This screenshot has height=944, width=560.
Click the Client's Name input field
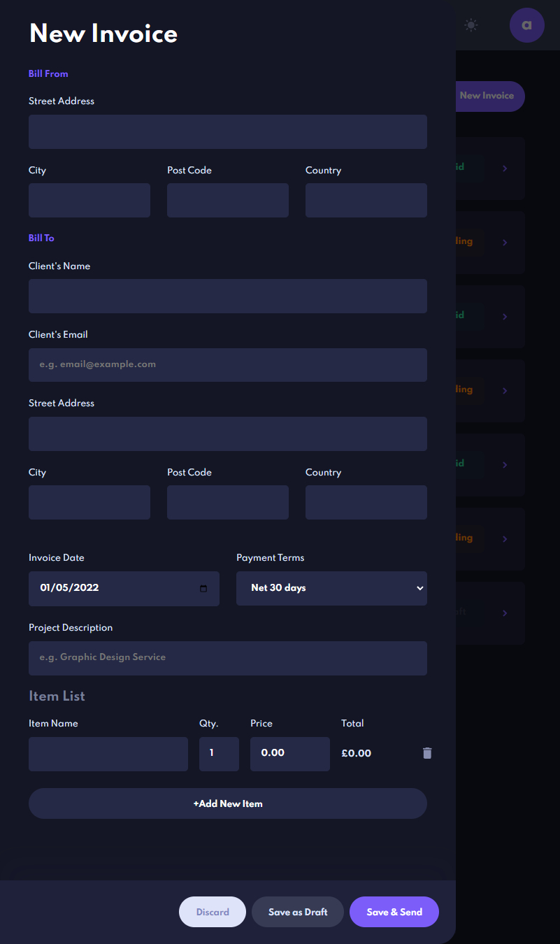227,296
